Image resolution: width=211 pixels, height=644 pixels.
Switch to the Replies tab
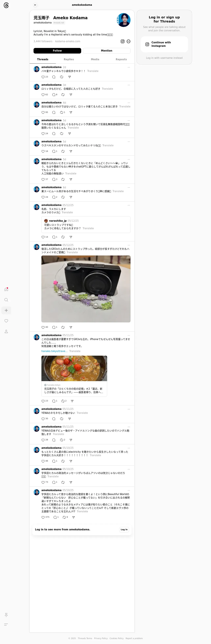tap(69, 59)
